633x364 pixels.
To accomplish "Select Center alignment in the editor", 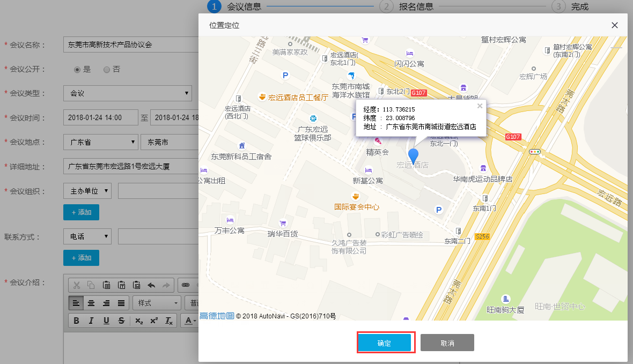I will [x=91, y=303].
